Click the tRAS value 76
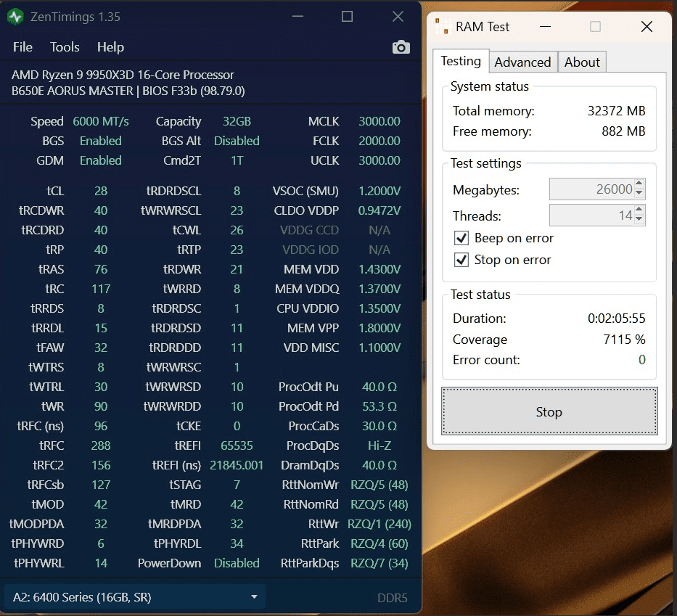Image resolution: width=677 pixels, height=616 pixels. [x=101, y=269]
